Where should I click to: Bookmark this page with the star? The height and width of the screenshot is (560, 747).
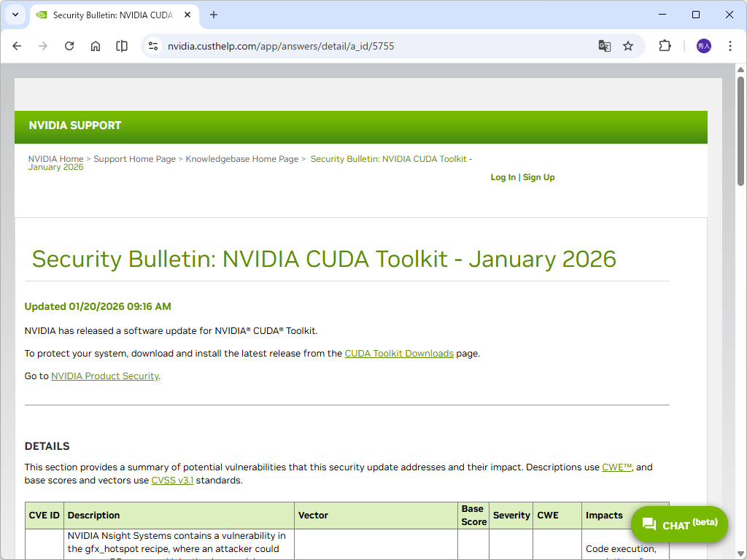click(628, 46)
